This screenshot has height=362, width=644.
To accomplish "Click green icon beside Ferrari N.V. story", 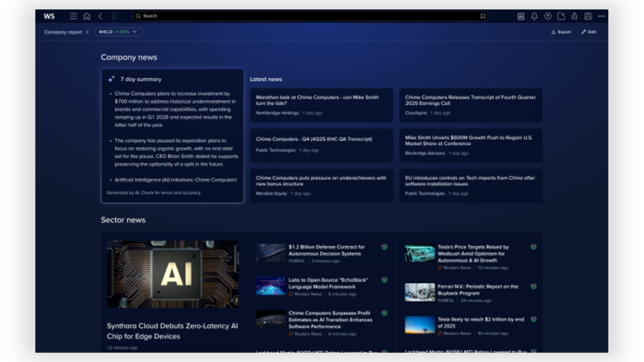I will pyautogui.click(x=534, y=286).
